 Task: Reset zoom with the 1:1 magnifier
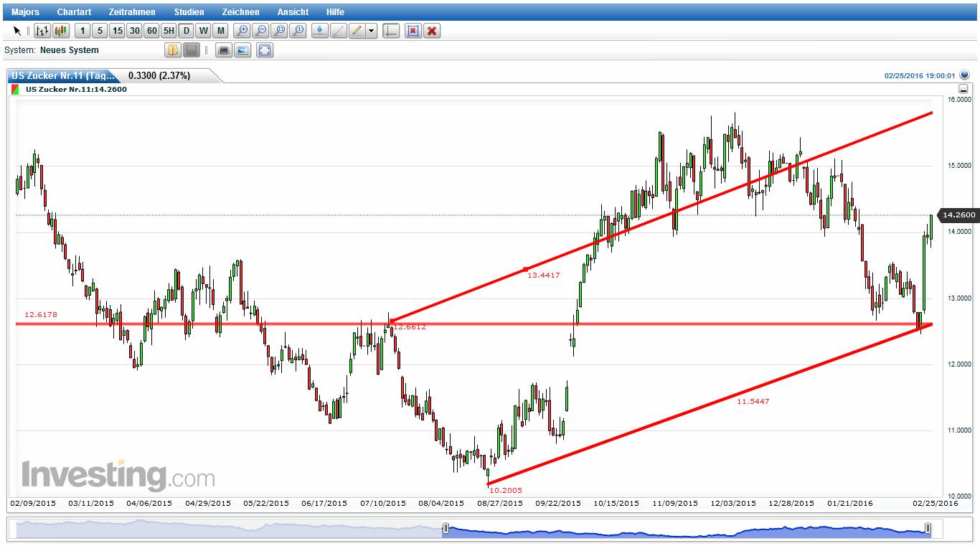(298, 31)
